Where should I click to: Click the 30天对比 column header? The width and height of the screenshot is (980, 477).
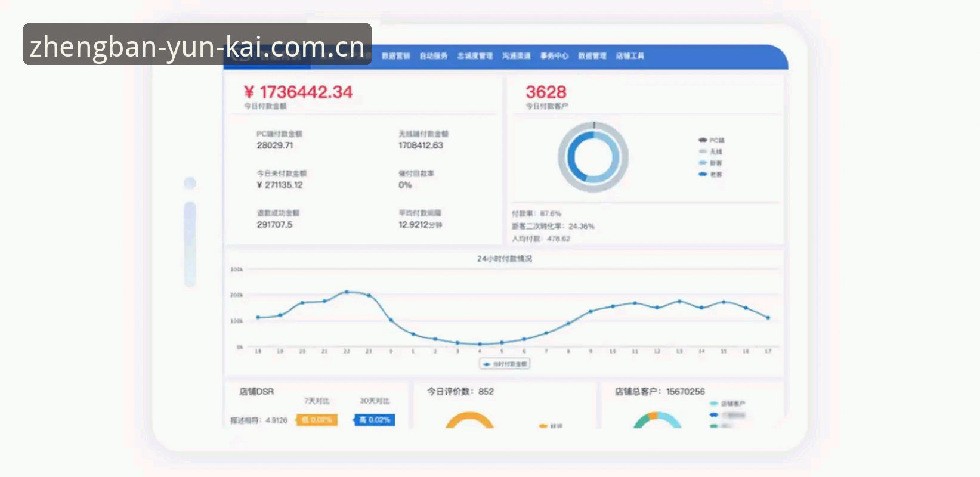375,401
